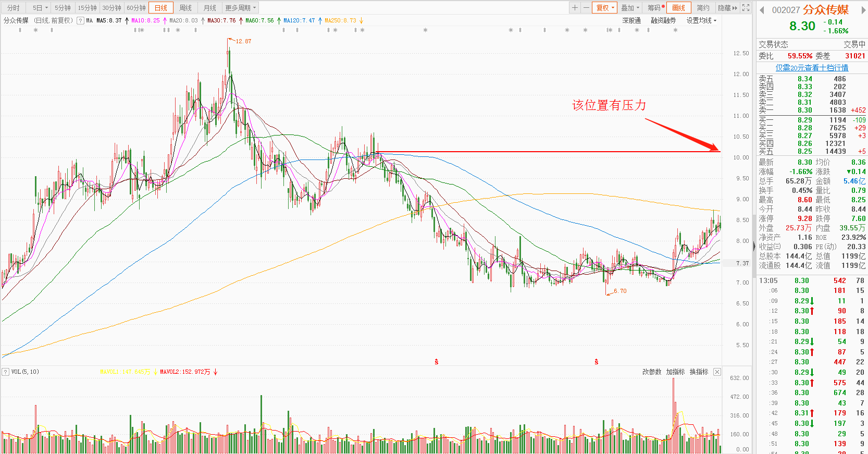
Task: Click the 金额 5.46亿 value
Action: pyautogui.click(x=854, y=181)
